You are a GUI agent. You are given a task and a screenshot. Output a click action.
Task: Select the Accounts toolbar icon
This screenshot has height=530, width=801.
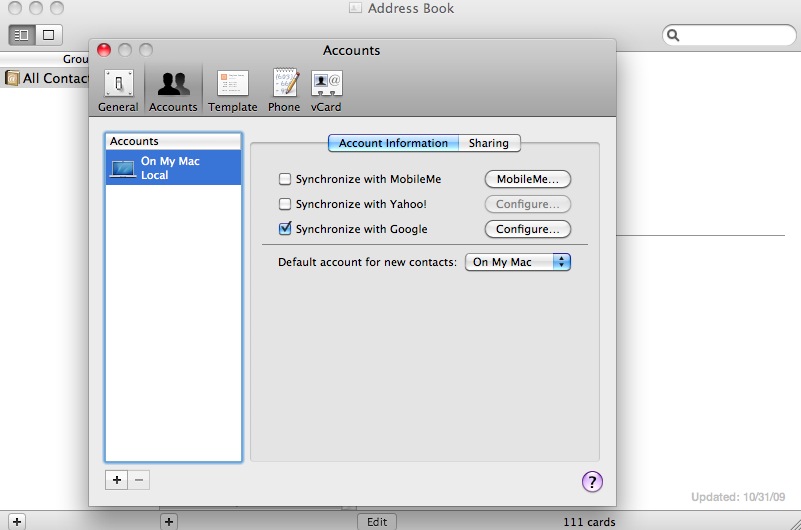tap(173, 90)
